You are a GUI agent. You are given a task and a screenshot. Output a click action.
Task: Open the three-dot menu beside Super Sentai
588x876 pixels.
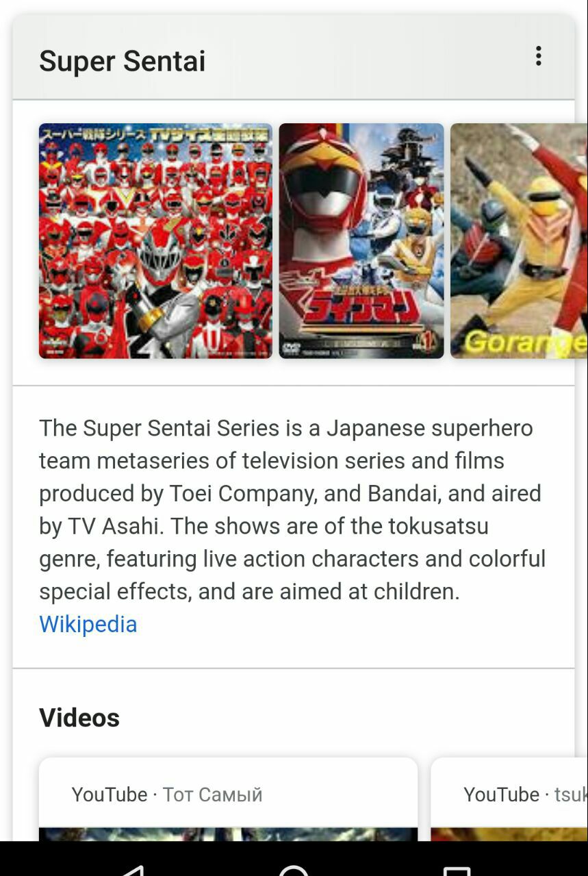click(x=539, y=56)
